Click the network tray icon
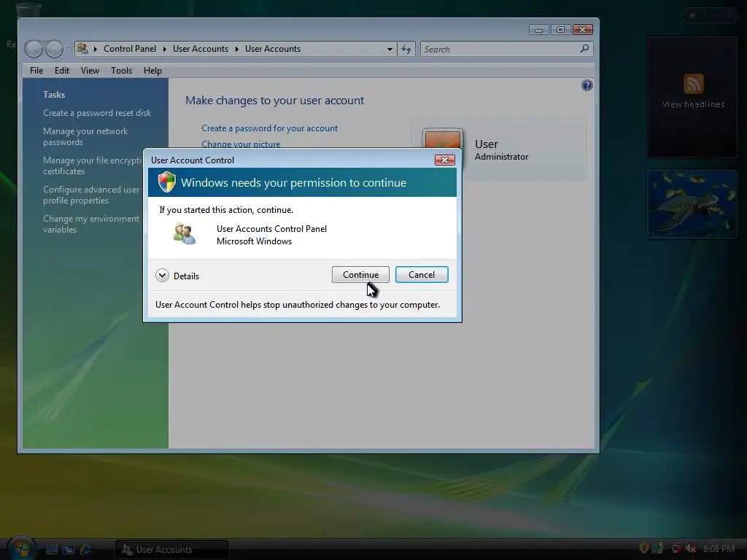This screenshot has width=747, height=560. (676, 548)
